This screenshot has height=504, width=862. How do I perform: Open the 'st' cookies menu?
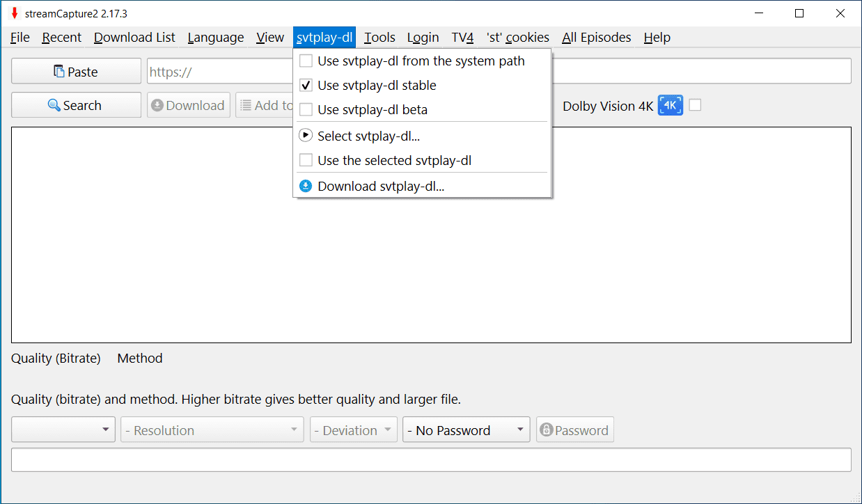(518, 38)
